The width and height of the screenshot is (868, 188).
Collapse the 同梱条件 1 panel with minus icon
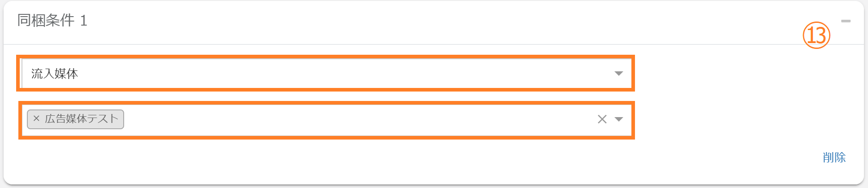(x=846, y=21)
